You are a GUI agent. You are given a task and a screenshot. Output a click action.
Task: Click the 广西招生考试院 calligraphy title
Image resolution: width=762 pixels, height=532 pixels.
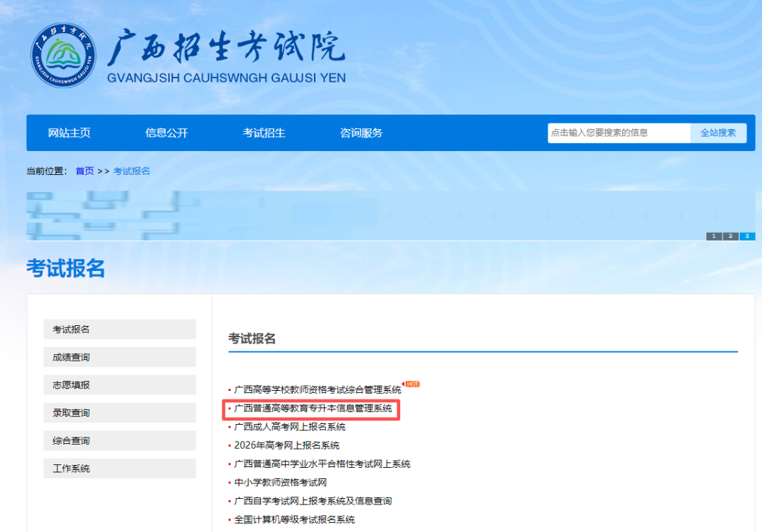coord(226,47)
